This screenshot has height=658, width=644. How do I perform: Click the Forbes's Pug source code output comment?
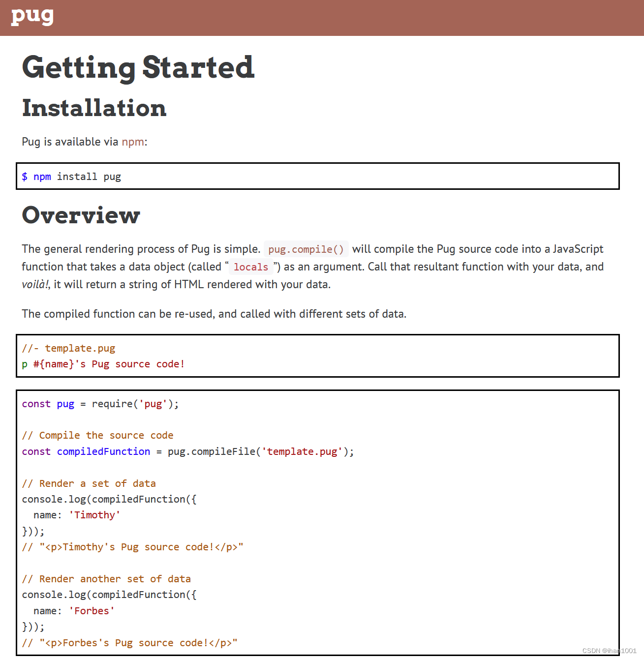tap(129, 643)
